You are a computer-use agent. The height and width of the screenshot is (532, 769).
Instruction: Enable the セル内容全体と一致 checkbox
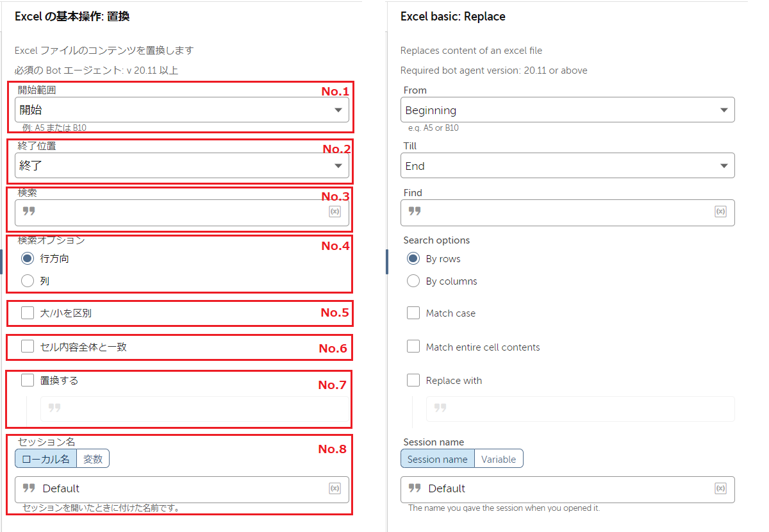28,347
